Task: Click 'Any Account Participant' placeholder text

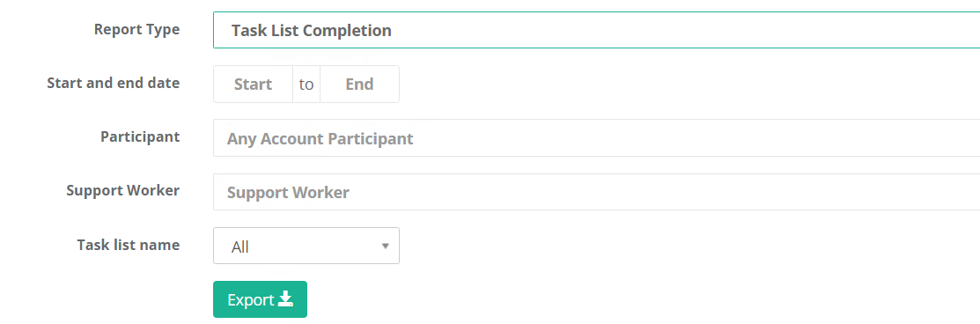Action: 320,138
